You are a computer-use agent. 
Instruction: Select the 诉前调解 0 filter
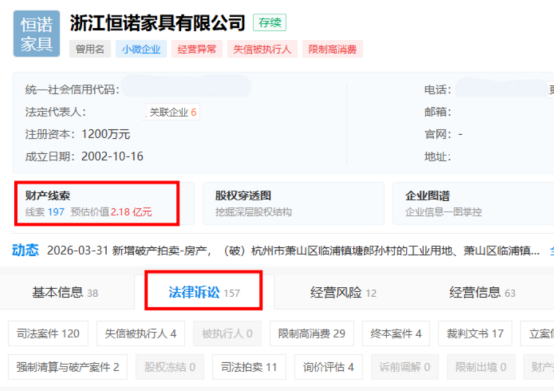[x=405, y=367]
